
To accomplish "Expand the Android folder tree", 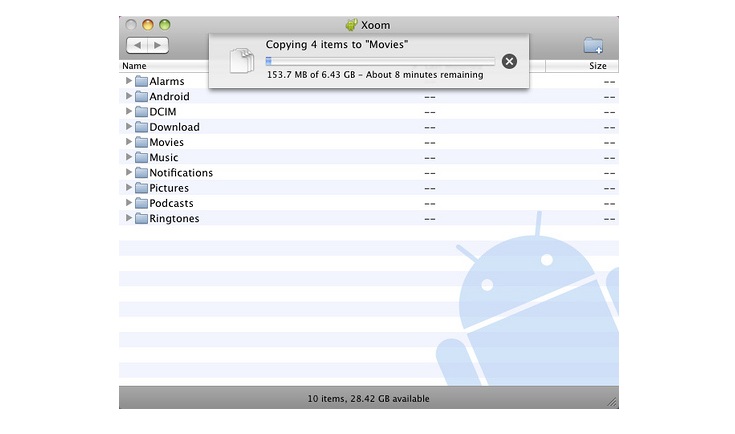I will [129, 97].
